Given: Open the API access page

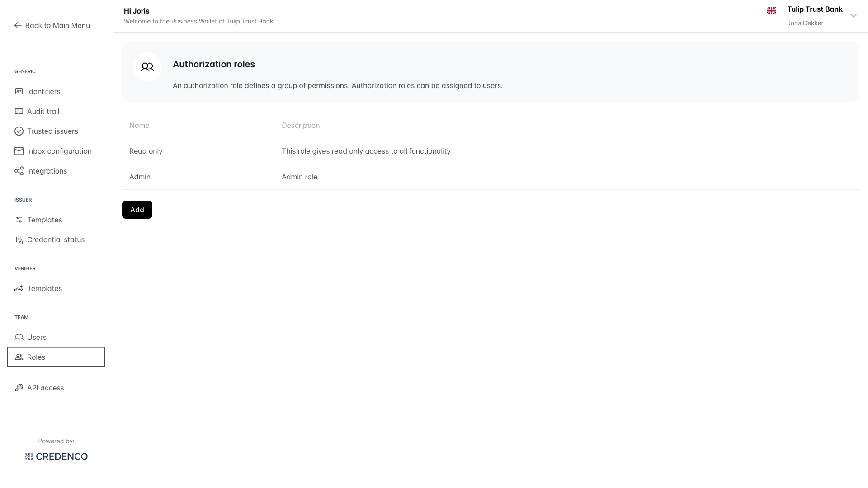Looking at the screenshot, I should pos(56,388).
